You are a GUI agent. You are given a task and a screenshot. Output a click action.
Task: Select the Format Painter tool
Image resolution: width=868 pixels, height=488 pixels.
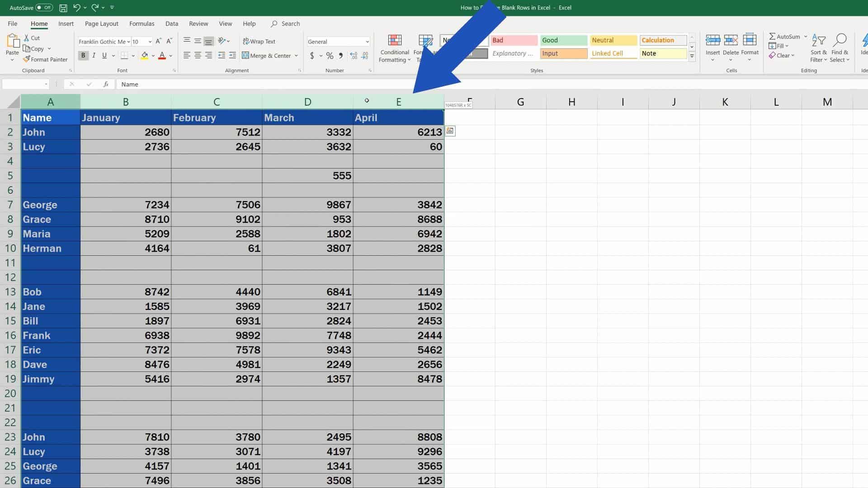46,59
